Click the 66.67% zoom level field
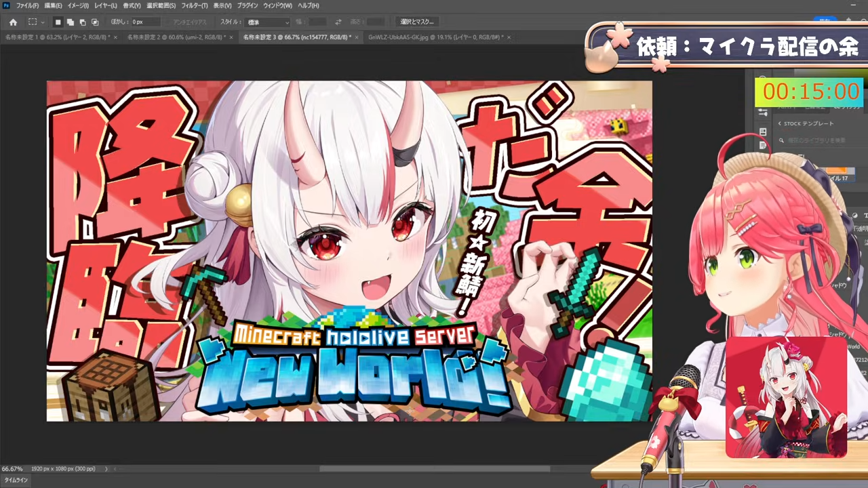Viewport: 868px width, 488px height. [x=12, y=468]
